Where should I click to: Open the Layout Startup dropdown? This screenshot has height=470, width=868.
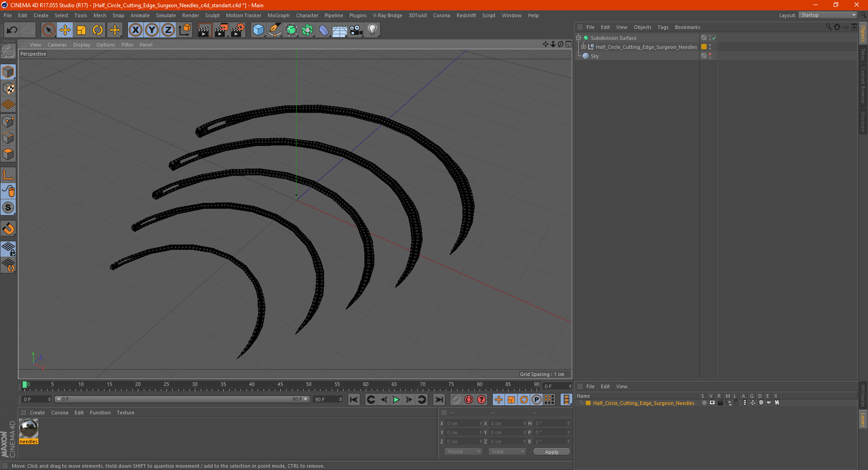pos(828,15)
